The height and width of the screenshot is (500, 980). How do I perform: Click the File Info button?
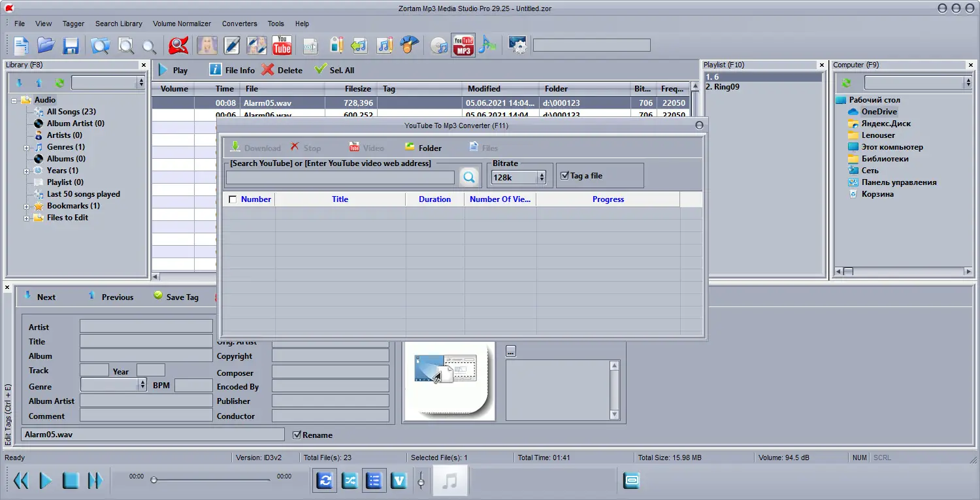(232, 70)
